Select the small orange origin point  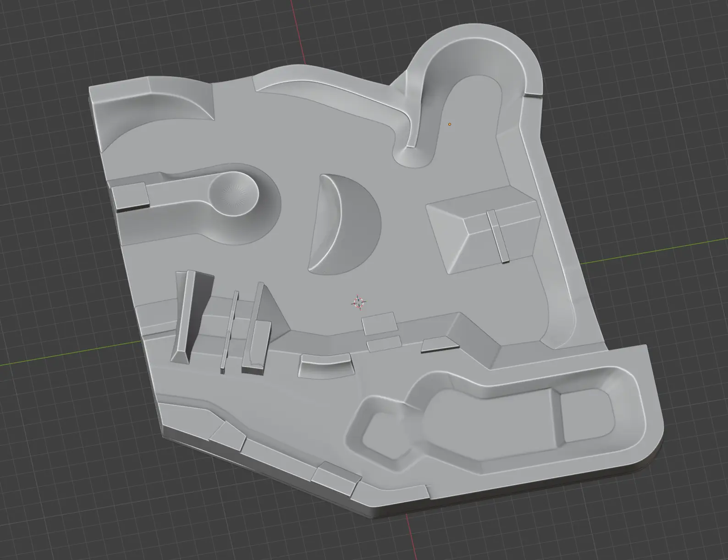pos(450,124)
